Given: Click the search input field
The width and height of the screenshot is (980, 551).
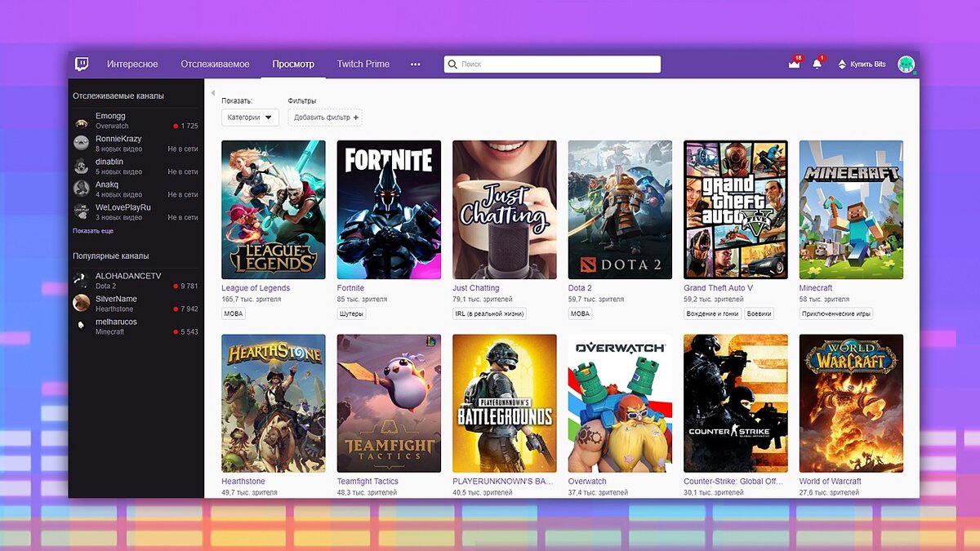Looking at the screenshot, I should click(x=552, y=64).
